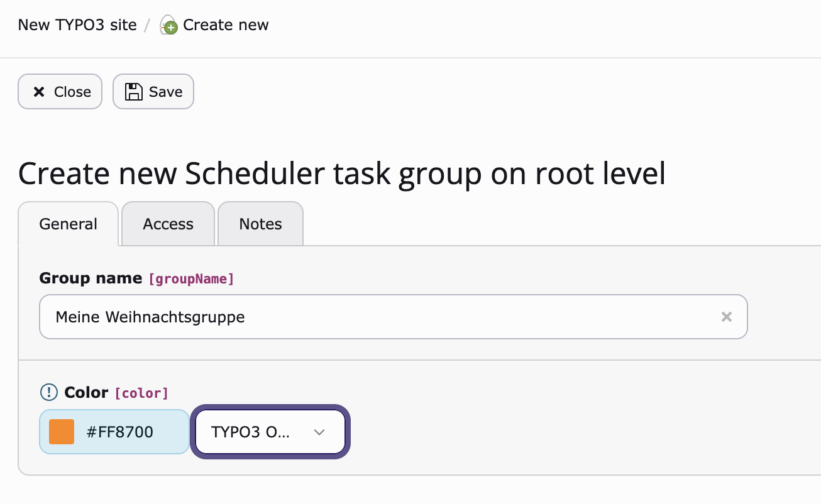Switch to the General tab
The width and height of the screenshot is (821, 504).
pyautogui.click(x=68, y=224)
